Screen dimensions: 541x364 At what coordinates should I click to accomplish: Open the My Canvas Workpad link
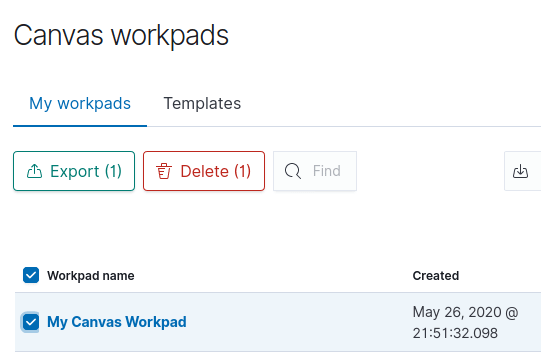click(x=117, y=322)
